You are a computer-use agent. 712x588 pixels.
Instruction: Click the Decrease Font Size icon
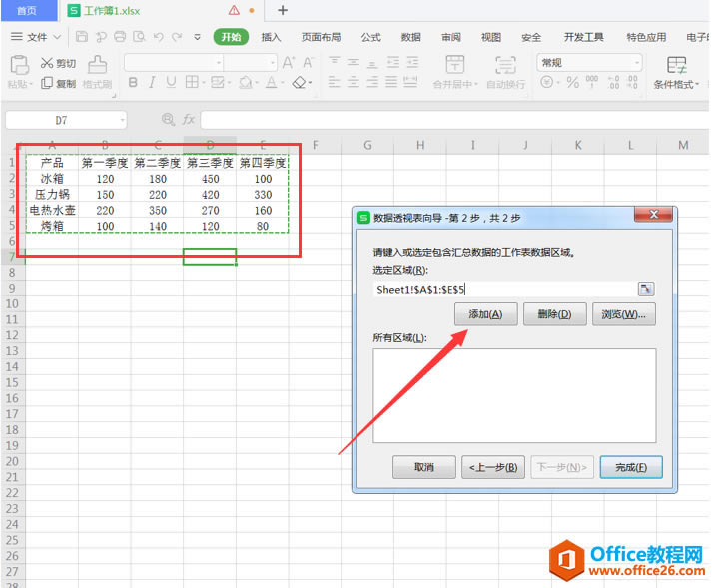308,62
